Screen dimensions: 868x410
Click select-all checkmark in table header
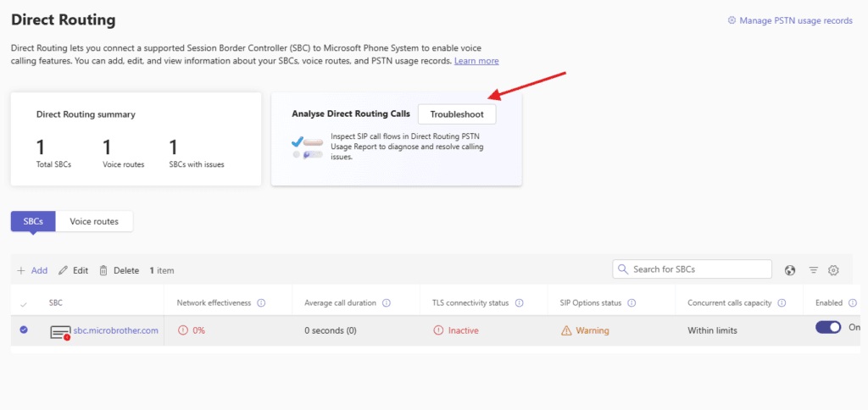[x=24, y=304]
